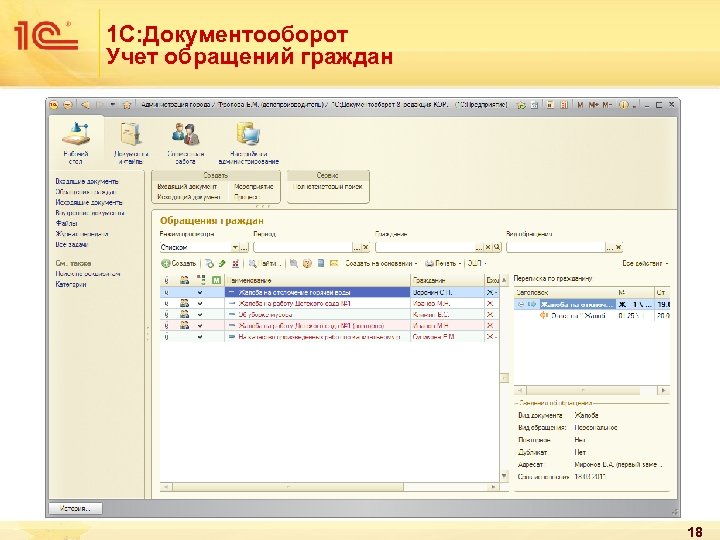Clear the Вид обращения field with X

coord(619,248)
